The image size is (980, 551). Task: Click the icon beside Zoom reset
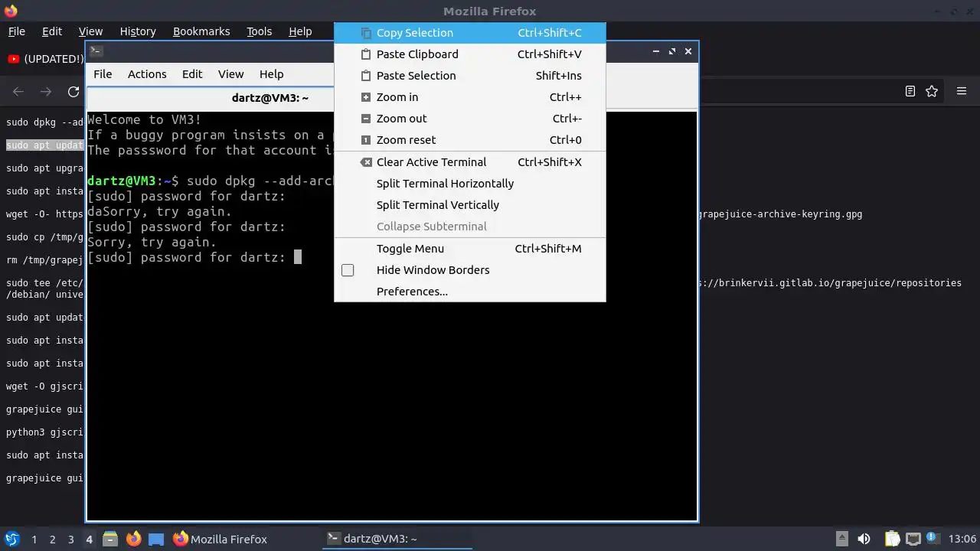click(366, 140)
